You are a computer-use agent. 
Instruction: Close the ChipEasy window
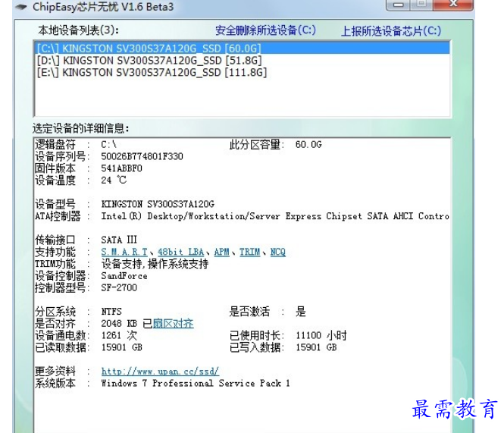(x=453, y=4)
